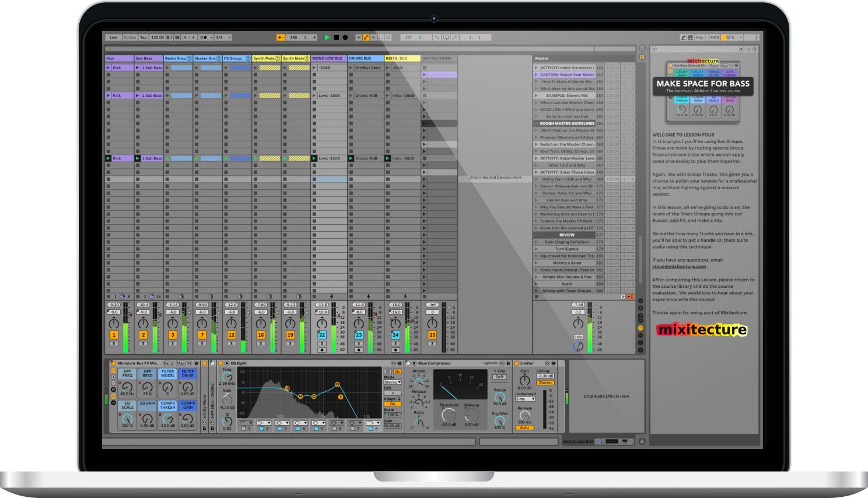This screenshot has height=498, width=868.
Task: Solo the Sub Bass track with S button
Action: click(x=143, y=343)
